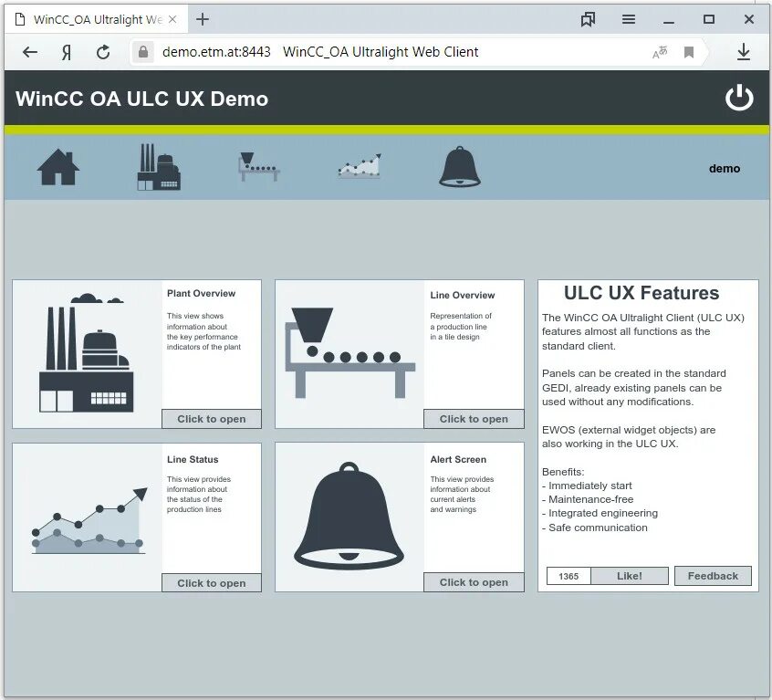
Task: Click the power logout icon in header
Action: 739,98
